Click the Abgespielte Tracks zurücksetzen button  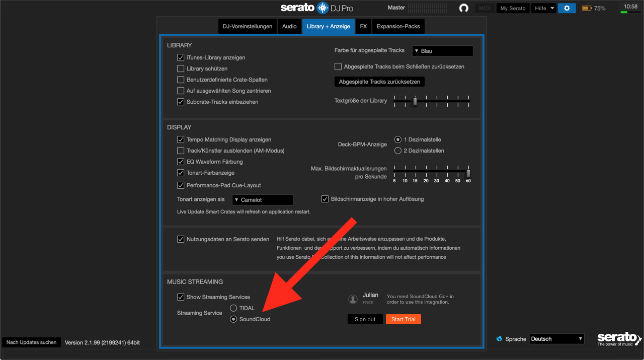coord(379,81)
